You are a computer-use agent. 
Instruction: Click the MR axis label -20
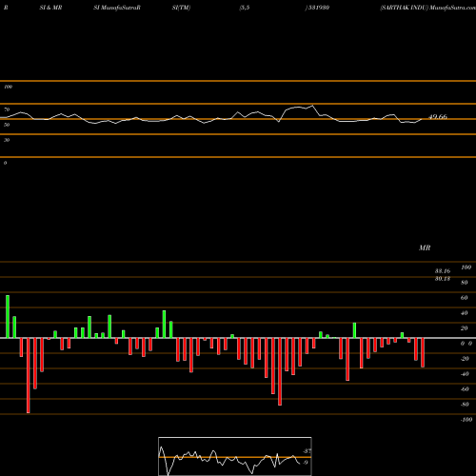[x=465, y=359]
